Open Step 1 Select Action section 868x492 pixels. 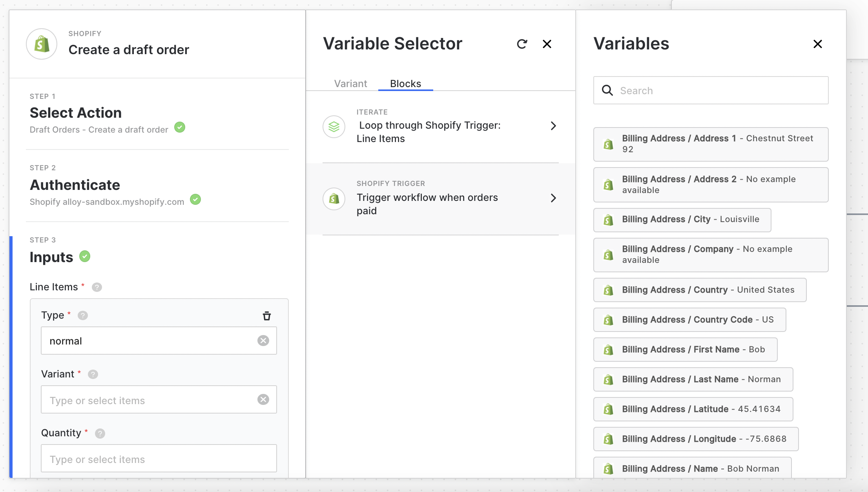click(76, 113)
